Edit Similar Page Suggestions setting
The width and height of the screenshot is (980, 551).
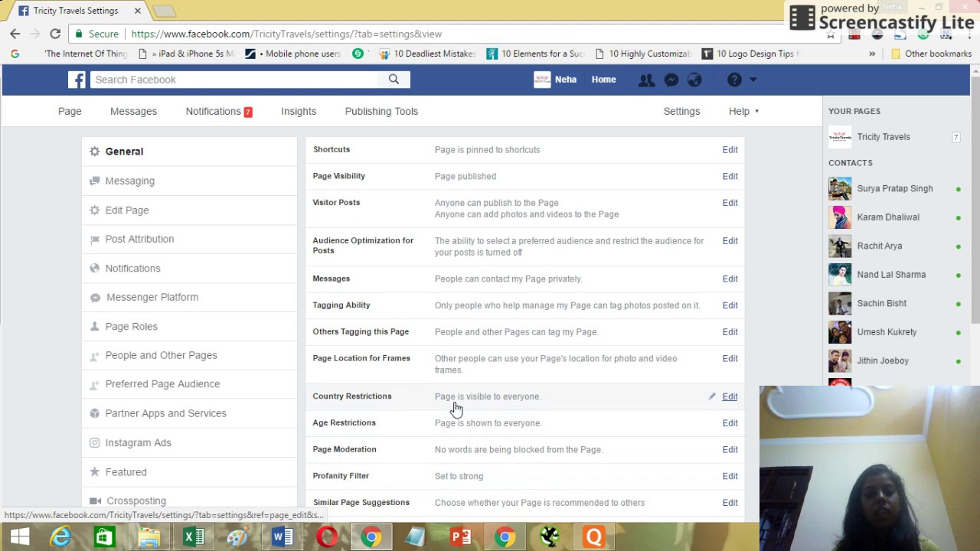tap(730, 503)
